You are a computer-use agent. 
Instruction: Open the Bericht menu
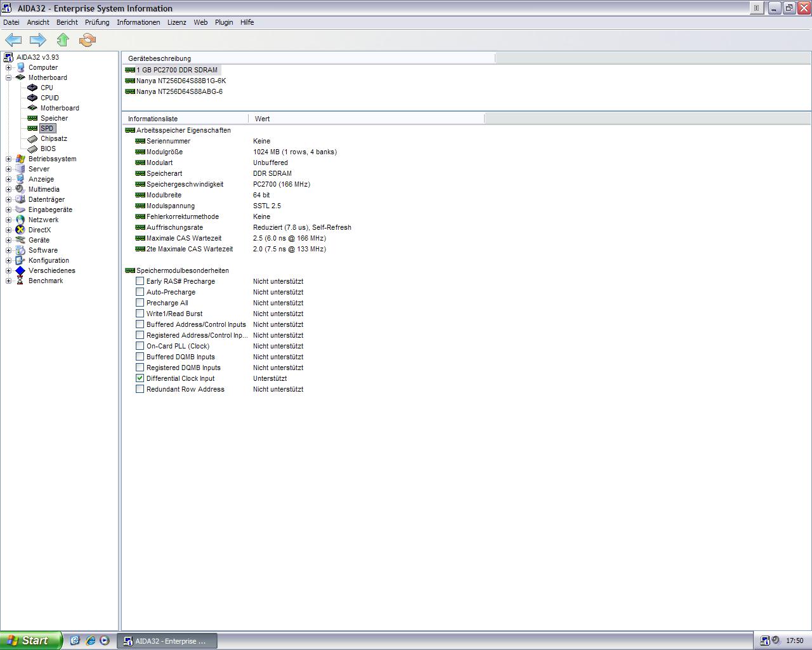click(x=67, y=22)
